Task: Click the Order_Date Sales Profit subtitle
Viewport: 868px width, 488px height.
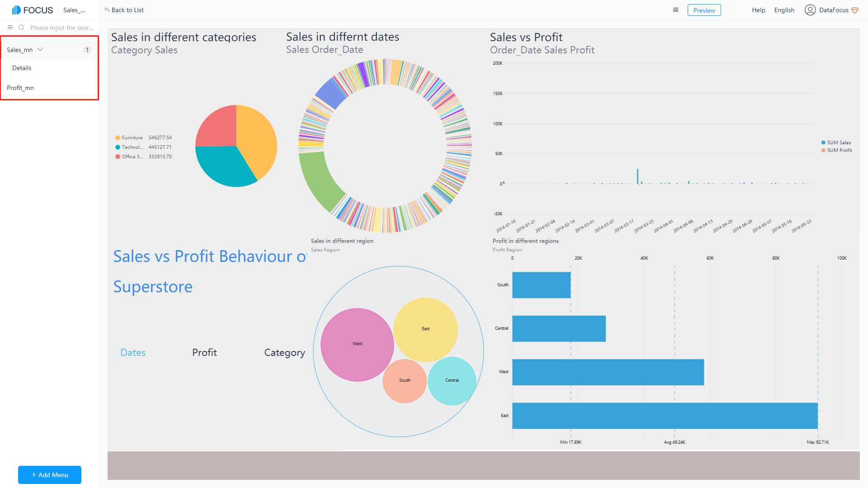Action: pos(542,50)
